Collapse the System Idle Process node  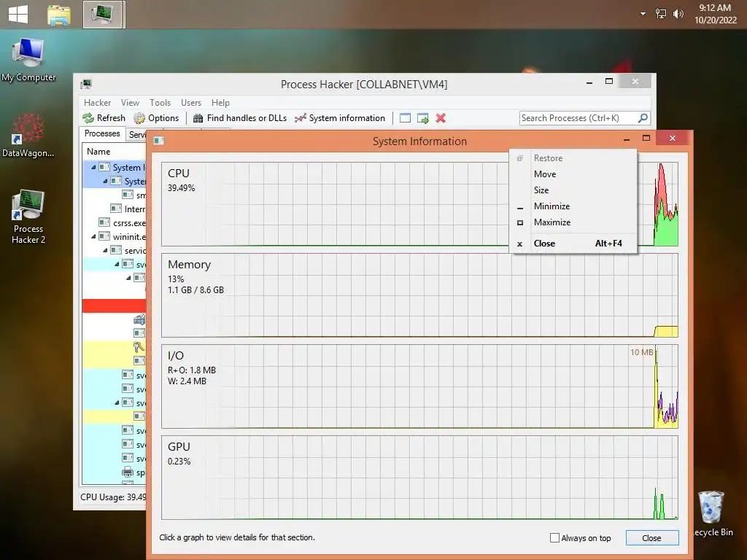[x=93, y=167]
